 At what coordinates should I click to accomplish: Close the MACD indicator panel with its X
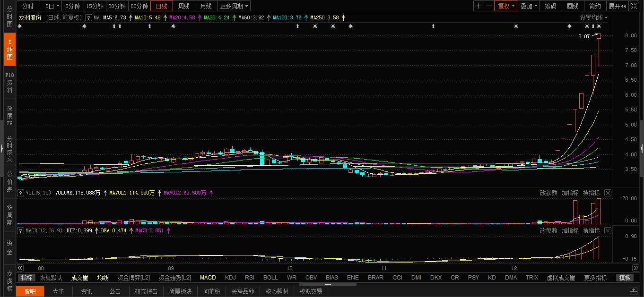pos(608,230)
